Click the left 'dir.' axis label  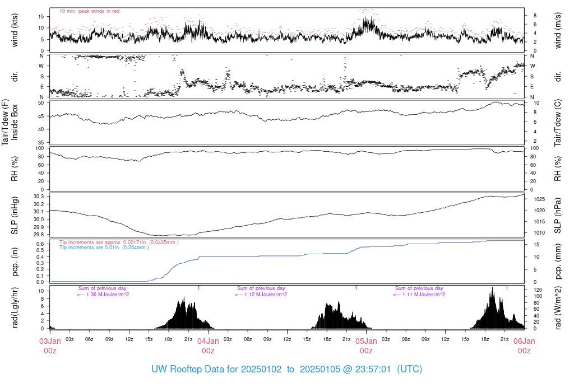15,77
